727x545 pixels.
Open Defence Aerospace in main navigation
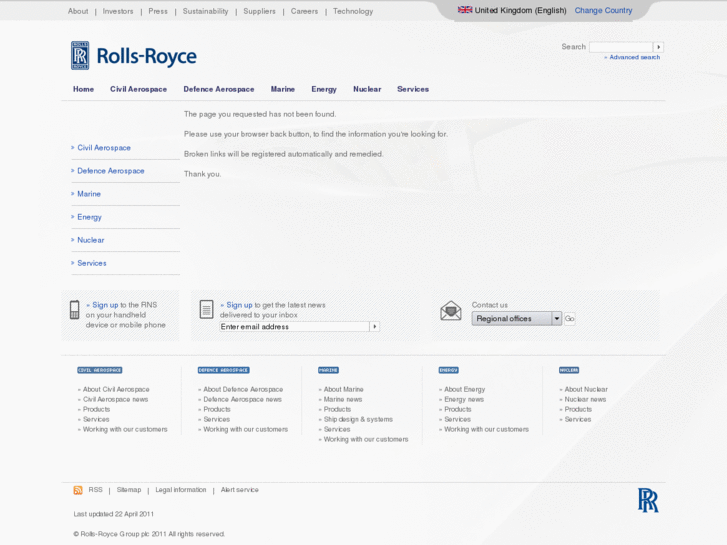219,89
